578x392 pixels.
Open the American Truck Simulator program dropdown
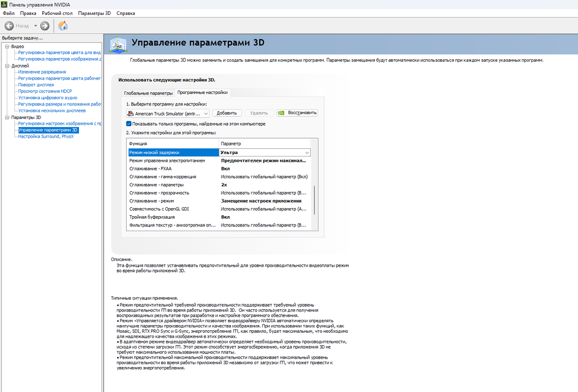[168, 113]
